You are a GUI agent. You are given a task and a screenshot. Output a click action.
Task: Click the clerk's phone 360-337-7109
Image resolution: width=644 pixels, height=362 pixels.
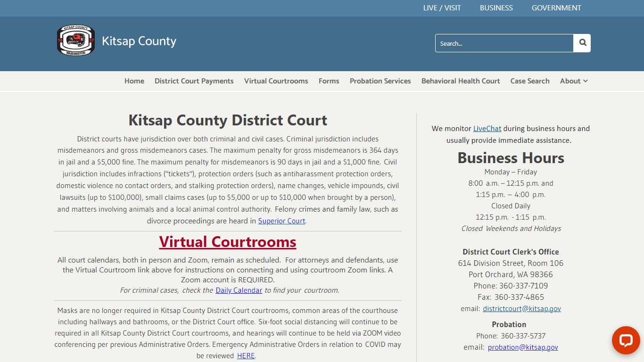[523, 286]
